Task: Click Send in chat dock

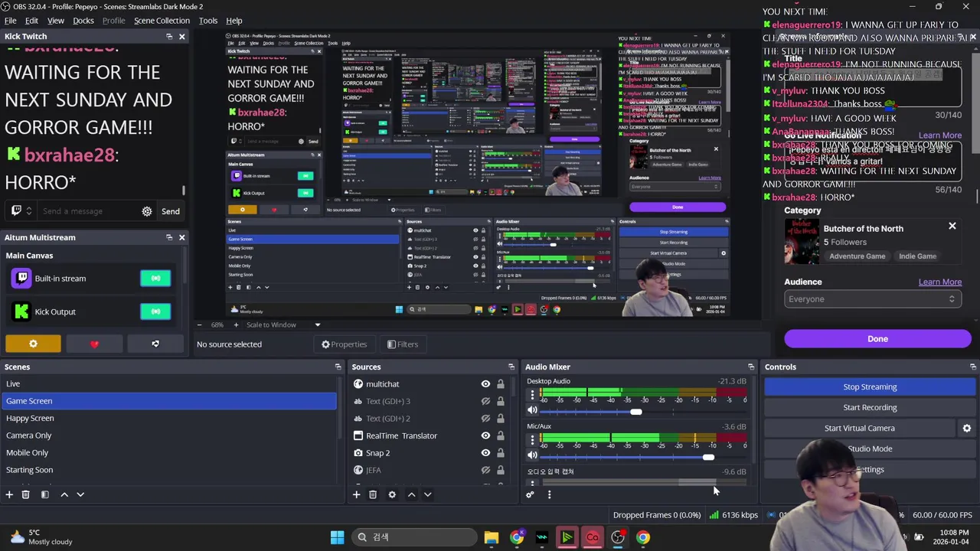Action: tap(171, 212)
